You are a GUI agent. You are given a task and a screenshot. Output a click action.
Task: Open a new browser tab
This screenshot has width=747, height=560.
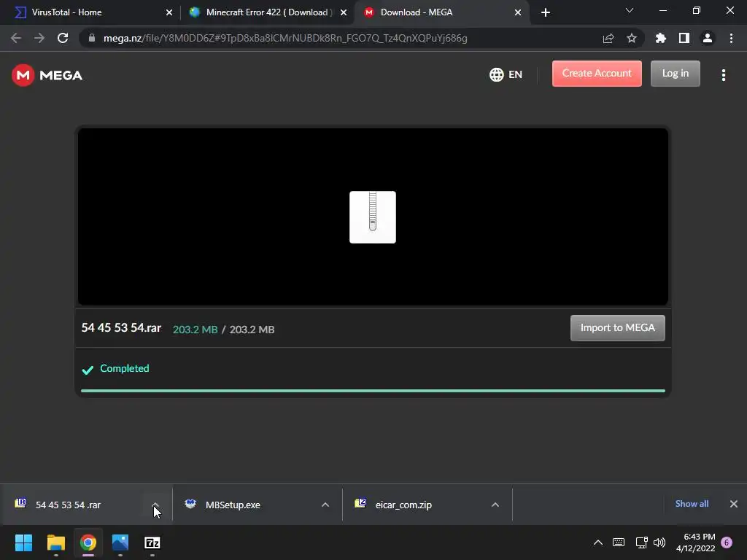click(x=546, y=12)
